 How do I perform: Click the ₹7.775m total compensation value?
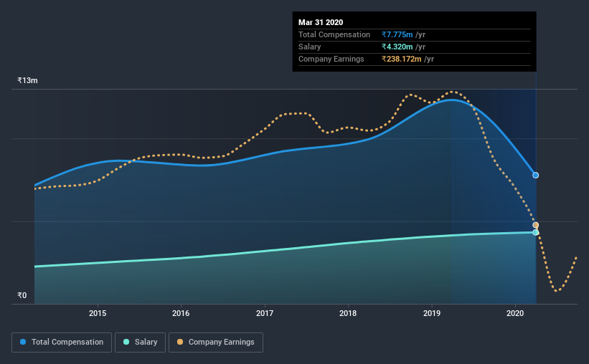[x=397, y=34]
